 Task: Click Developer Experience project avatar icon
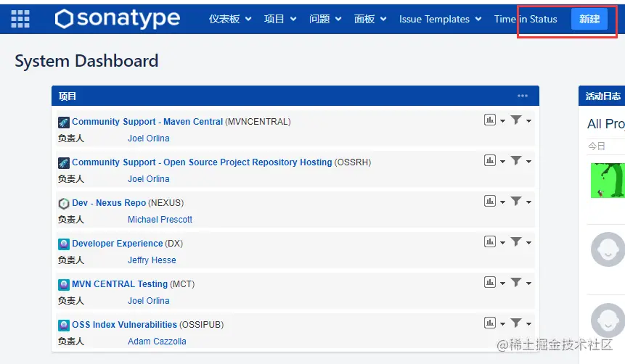point(64,244)
